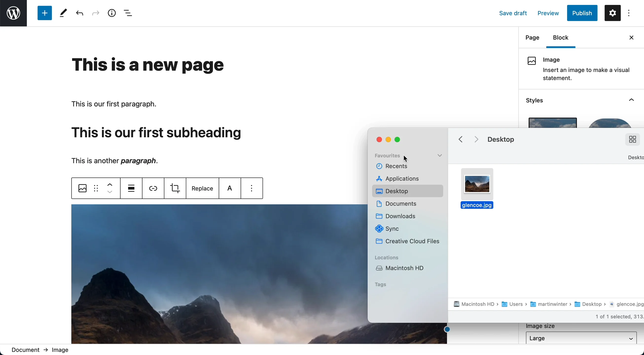The height and width of the screenshot is (355, 644).
Task: Toggle the settings gear sidebar
Action: (612, 13)
